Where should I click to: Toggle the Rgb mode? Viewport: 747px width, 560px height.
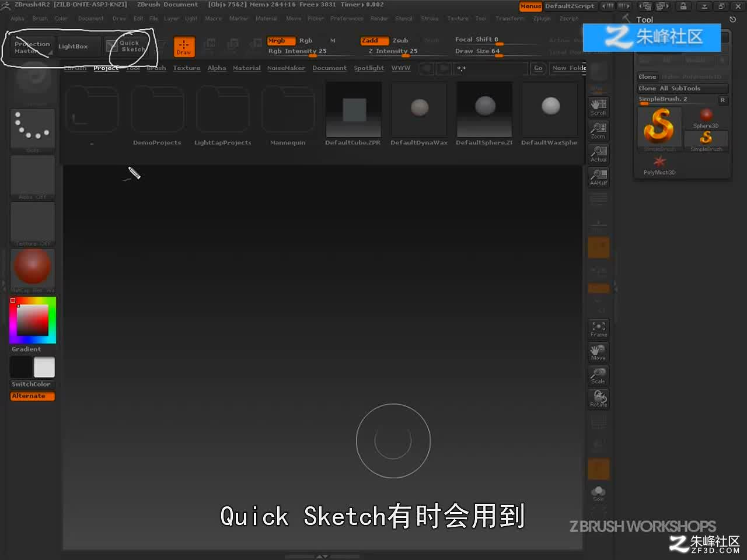[x=306, y=41]
